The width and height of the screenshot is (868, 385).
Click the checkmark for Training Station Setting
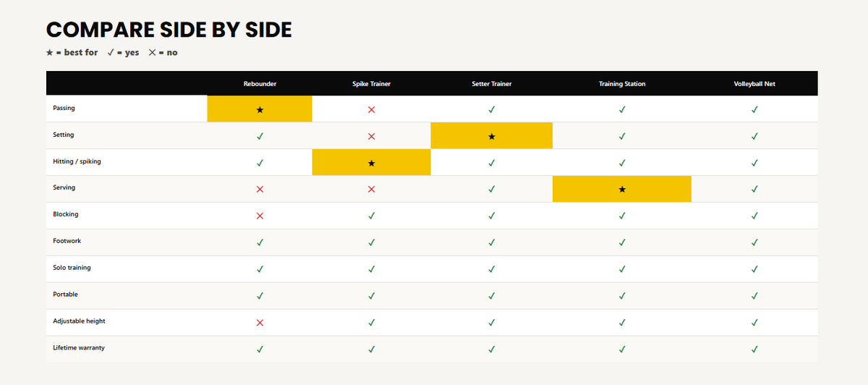tap(622, 136)
